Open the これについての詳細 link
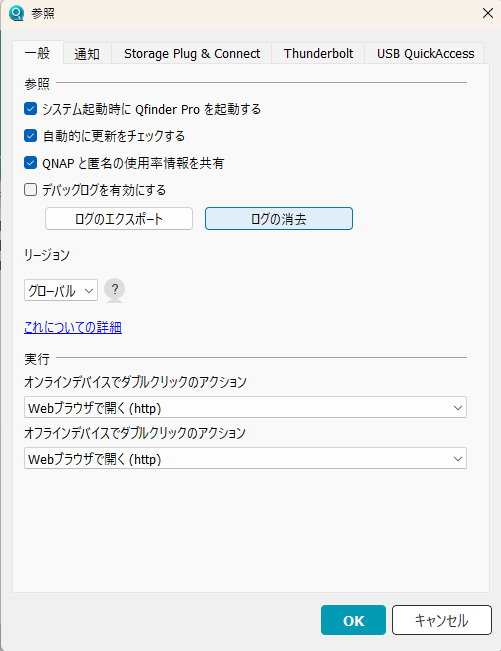 [73, 327]
